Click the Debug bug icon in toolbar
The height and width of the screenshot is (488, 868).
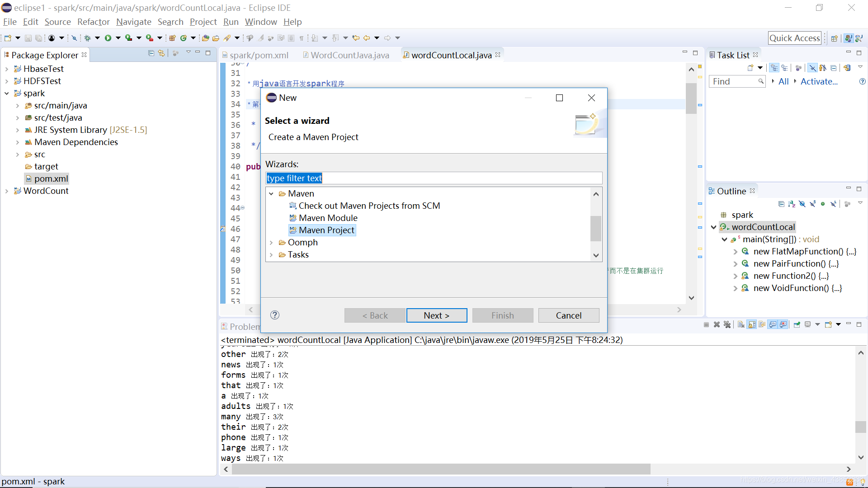click(x=88, y=38)
